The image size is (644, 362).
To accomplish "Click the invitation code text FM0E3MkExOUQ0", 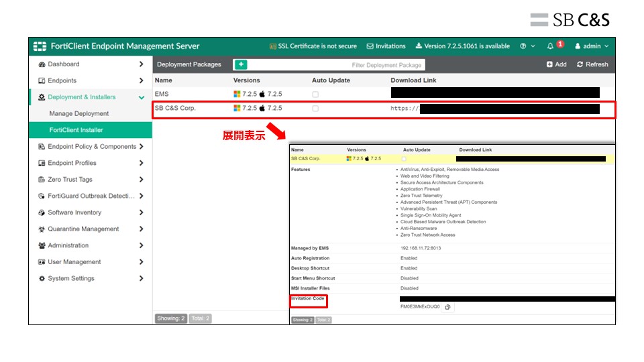I will pos(420,306).
